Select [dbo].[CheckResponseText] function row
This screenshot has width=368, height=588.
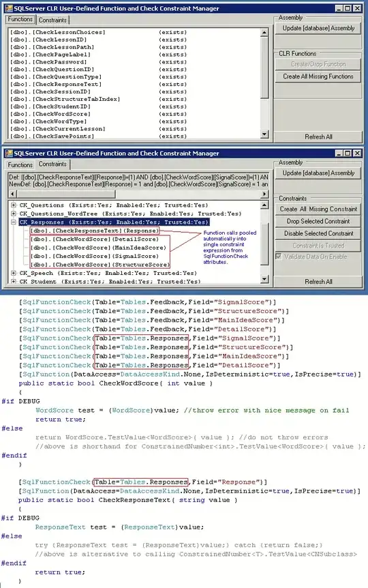[x=98, y=84]
